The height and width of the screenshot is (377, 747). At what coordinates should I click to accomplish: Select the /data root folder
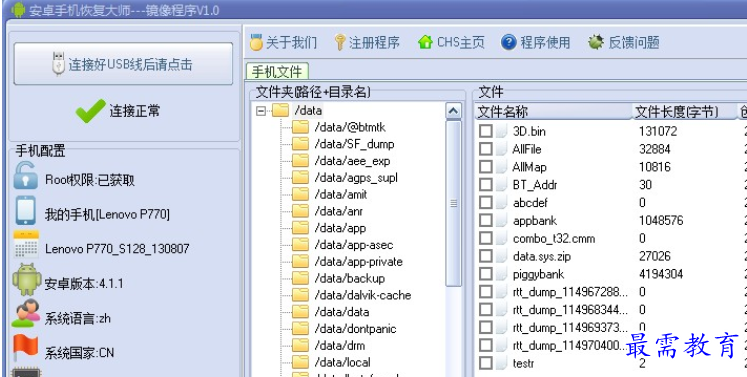(x=308, y=111)
